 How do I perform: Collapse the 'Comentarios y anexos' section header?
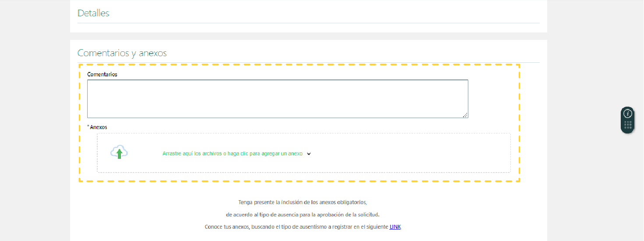click(x=122, y=53)
